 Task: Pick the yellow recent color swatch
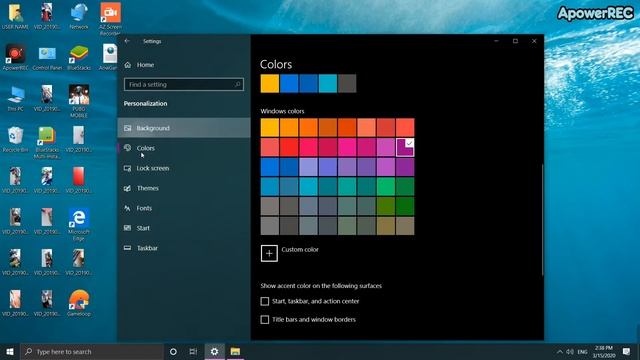tap(270, 84)
